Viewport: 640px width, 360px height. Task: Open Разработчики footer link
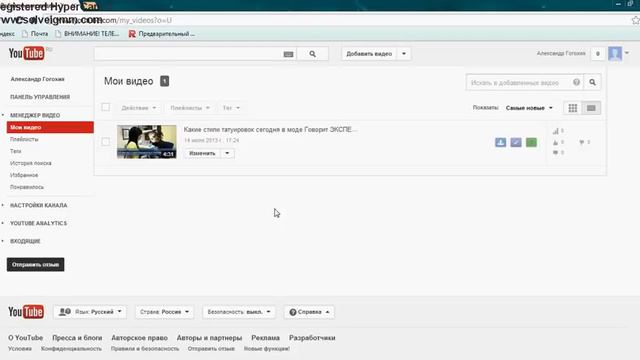[312, 338]
